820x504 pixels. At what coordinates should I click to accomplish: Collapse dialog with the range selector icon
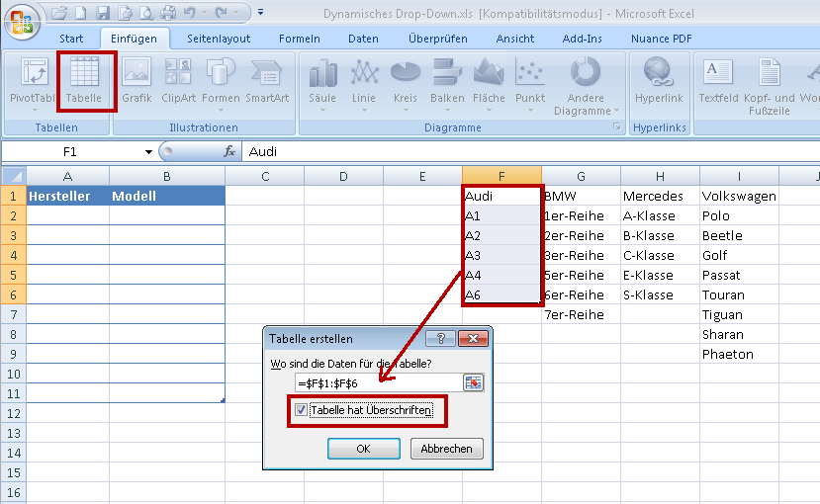click(x=473, y=382)
